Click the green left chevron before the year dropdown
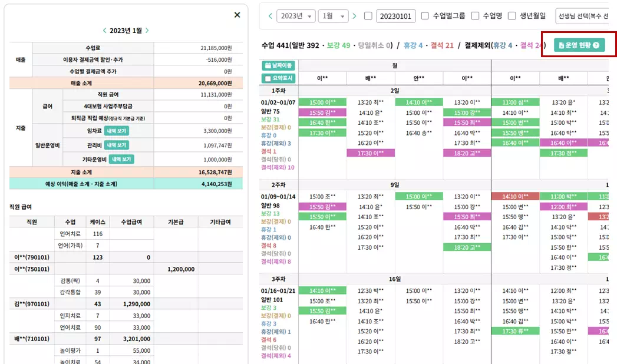Image resolution: width=617 pixels, height=364 pixels. [270, 16]
